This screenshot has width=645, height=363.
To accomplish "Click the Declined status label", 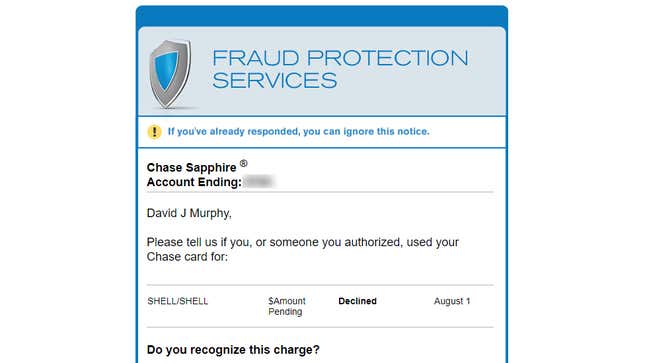I will coord(357,301).
